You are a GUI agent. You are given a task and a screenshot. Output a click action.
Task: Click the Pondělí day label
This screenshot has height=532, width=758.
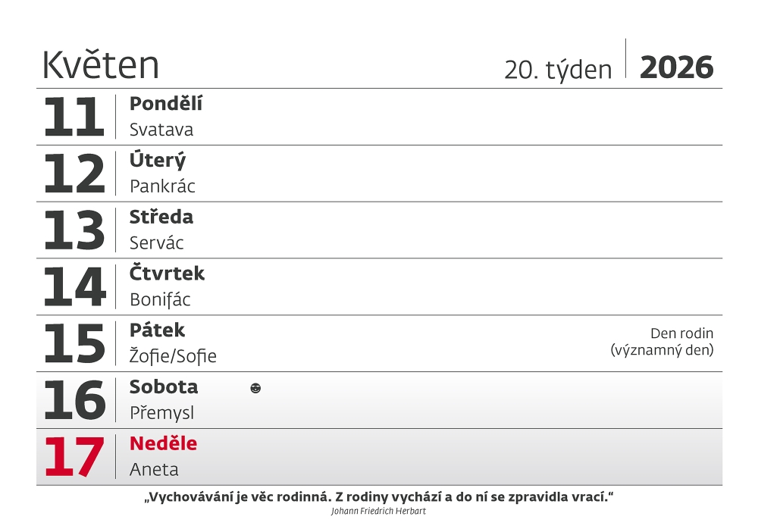pos(166,104)
